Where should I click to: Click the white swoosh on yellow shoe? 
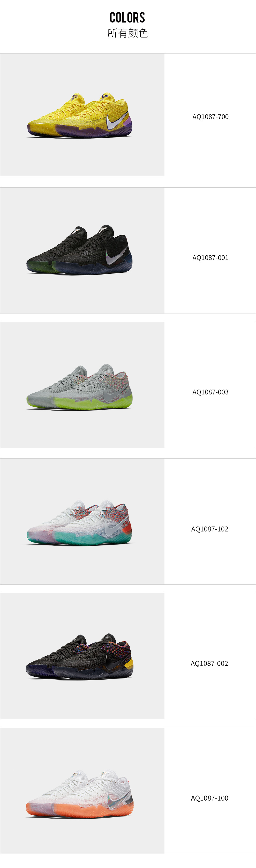point(116,121)
